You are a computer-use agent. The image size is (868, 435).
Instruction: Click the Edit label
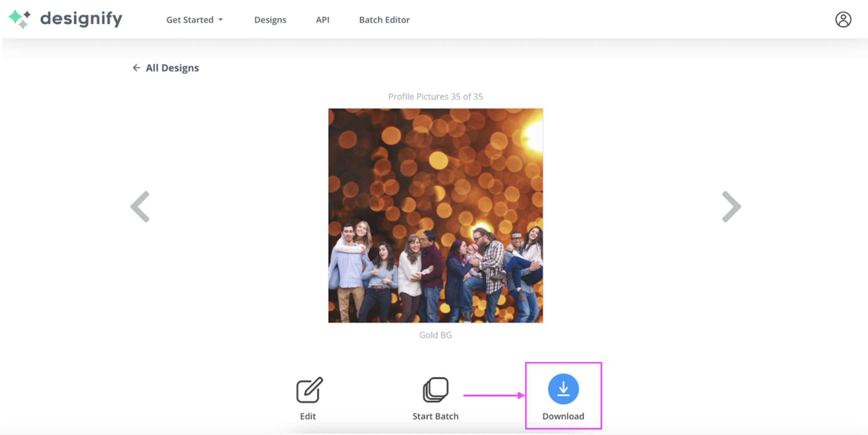click(x=308, y=416)
